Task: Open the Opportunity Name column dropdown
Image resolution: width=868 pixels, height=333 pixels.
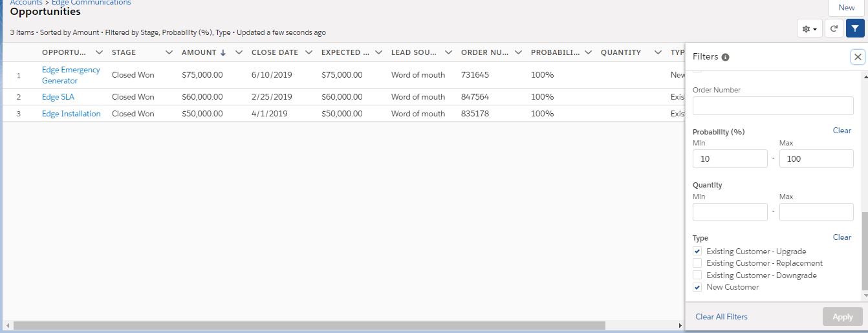Action: click(x=99, y=52)
